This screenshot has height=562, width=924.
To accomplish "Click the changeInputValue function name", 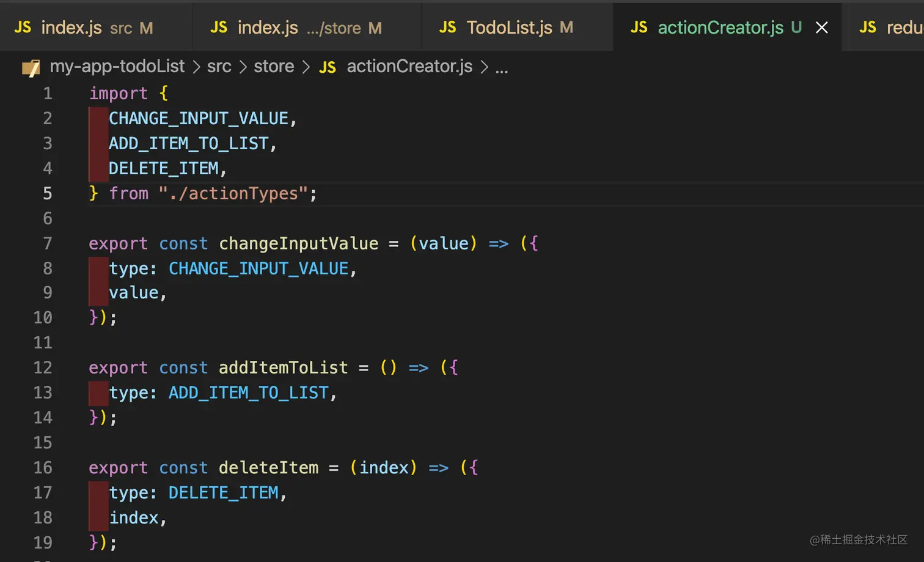I will [299, 244].
